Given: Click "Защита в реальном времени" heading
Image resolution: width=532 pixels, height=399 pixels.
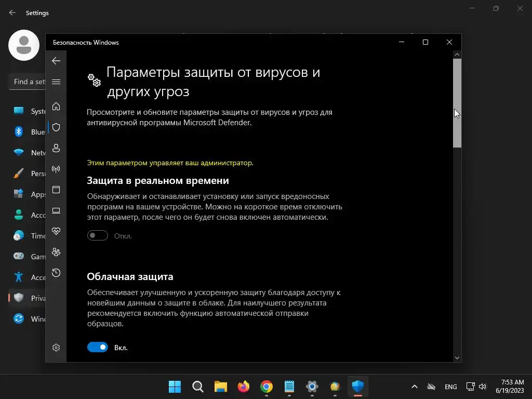Looking at the screenshot, I should point(158,180).
